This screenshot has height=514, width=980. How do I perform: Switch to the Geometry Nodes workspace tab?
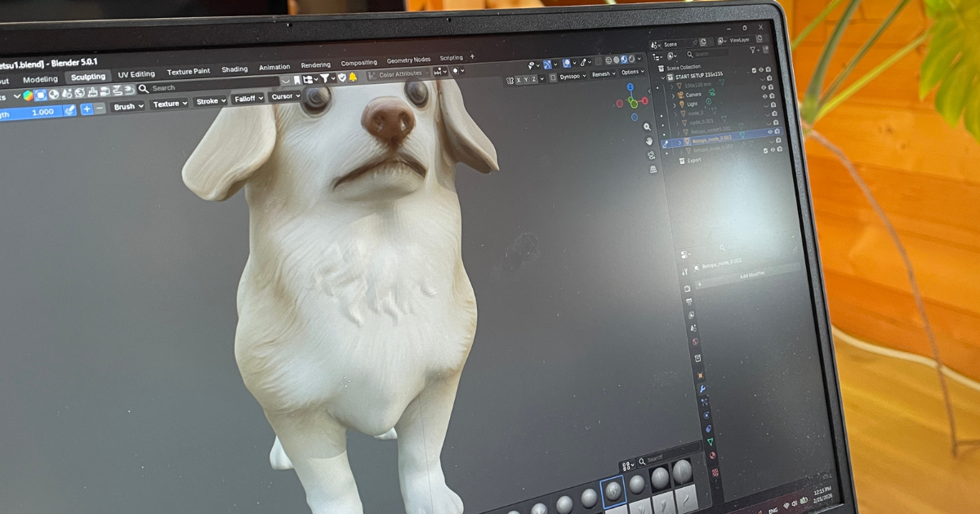click(408, 60)
